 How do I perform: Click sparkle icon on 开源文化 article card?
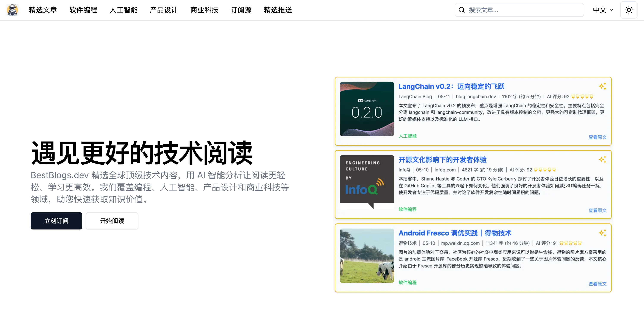click(x=602, y=159)
